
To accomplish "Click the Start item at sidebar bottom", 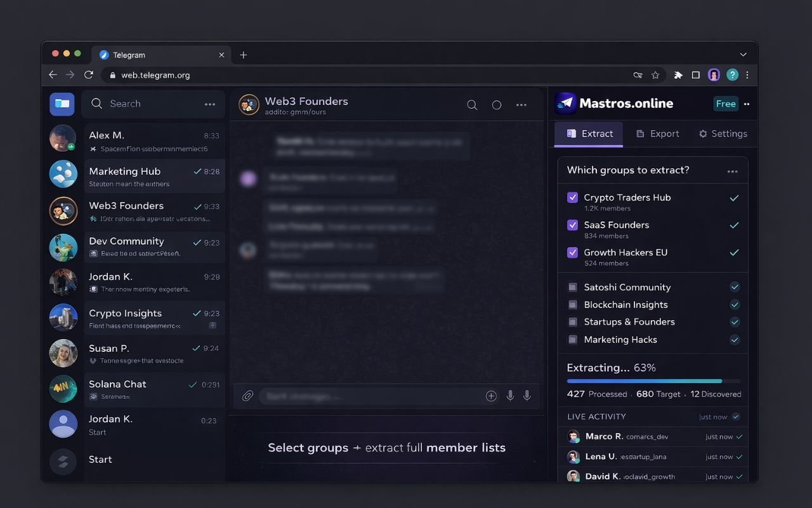I will (x=100, y=460).
